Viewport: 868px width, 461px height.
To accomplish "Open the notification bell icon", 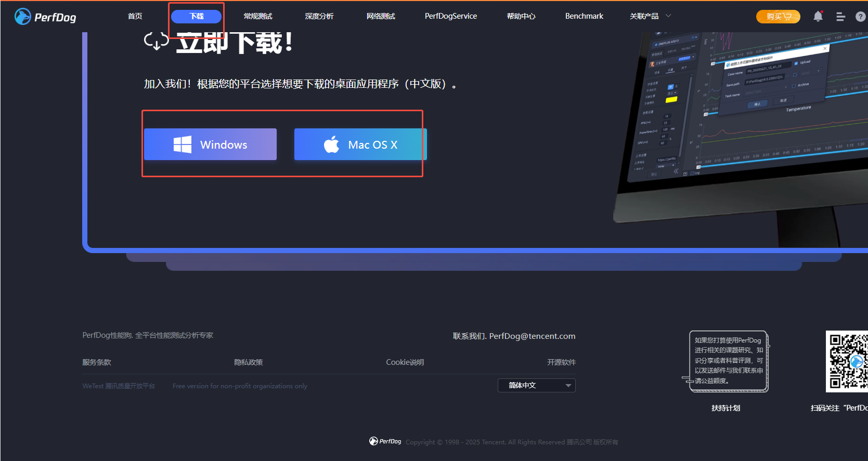I will coord(818,16).
